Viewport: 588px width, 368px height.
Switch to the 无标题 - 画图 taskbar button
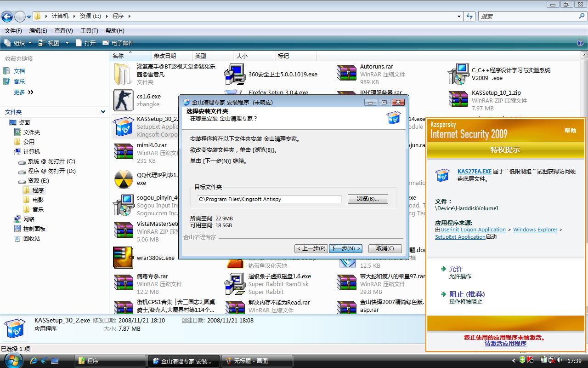pos(257,361)
